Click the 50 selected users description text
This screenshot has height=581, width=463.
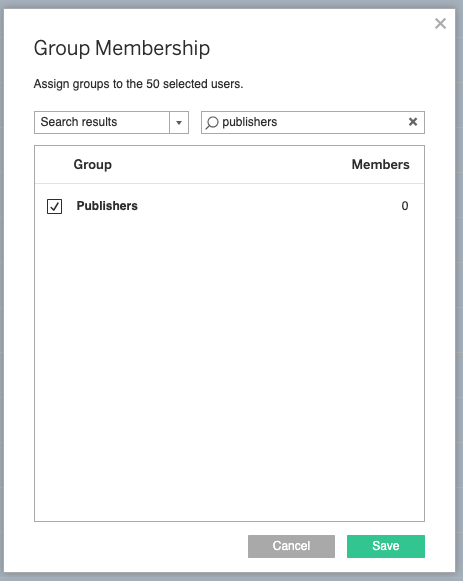coord(139,84)
